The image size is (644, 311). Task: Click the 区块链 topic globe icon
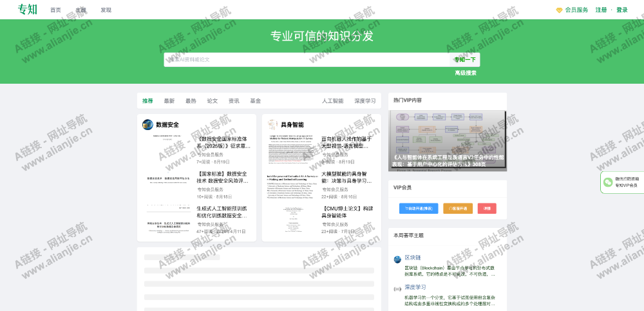point(397,259)
